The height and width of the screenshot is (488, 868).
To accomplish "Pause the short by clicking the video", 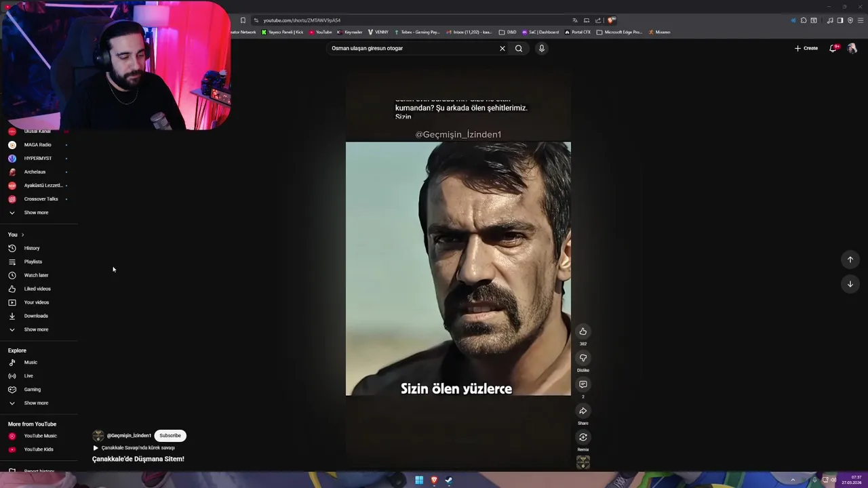I will tap(458, 268).
